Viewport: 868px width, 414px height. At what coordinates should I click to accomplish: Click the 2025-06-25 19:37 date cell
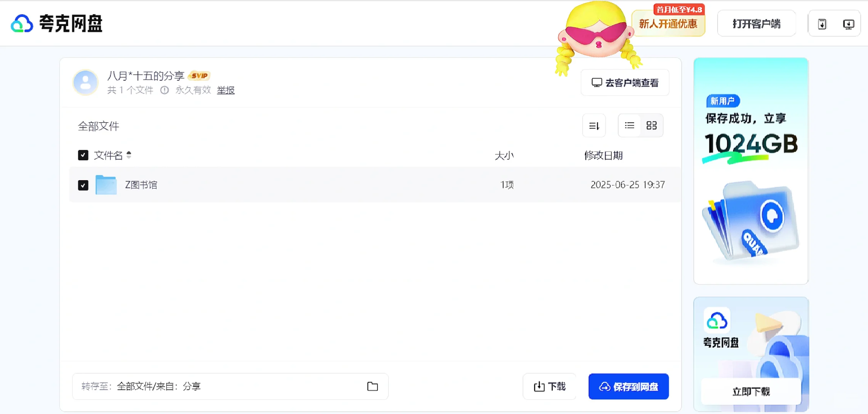[x=628, y=185]
